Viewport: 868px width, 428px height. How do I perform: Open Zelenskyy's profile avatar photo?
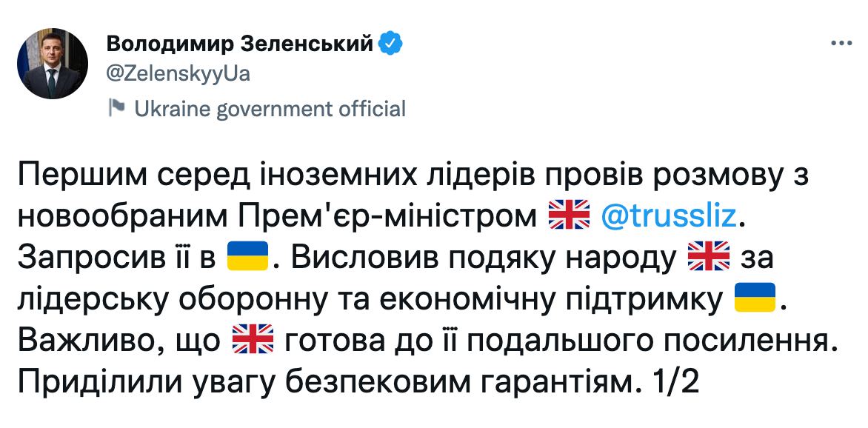coord(53,65)
